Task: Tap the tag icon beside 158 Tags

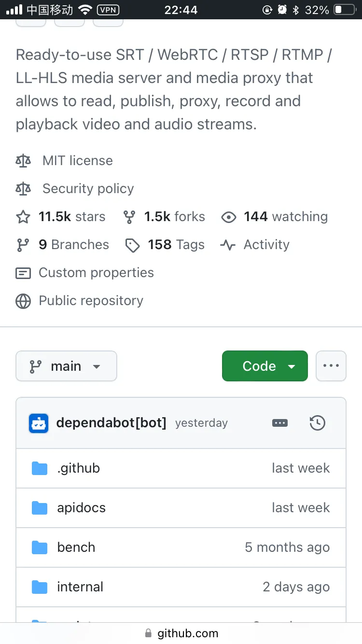Action: click(132, 245)
